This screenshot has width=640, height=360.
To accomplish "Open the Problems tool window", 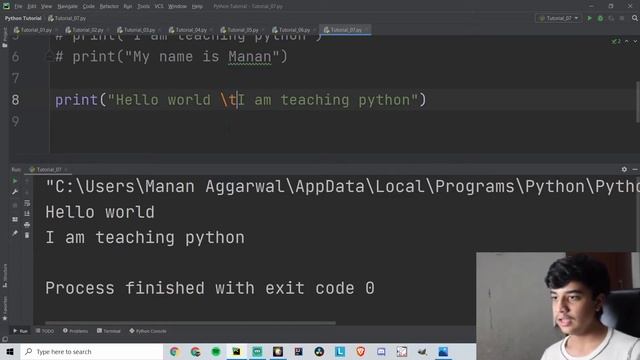I will click(76, 331).
